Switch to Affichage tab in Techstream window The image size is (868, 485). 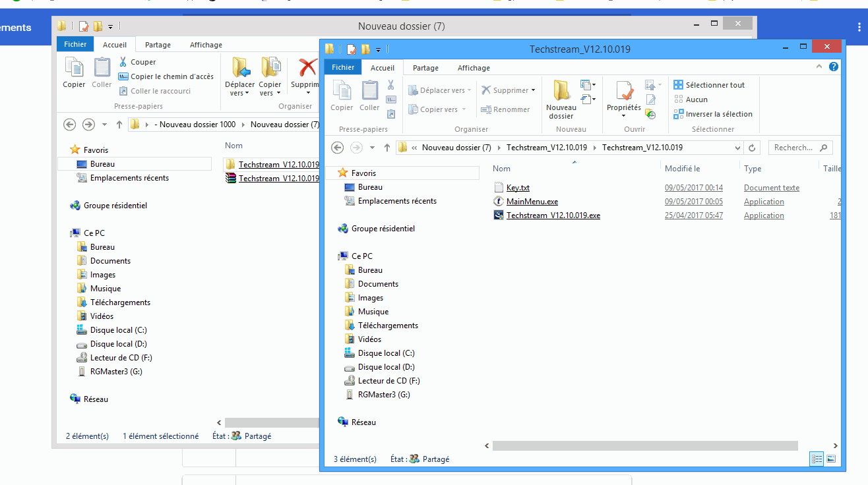[474, 68]
